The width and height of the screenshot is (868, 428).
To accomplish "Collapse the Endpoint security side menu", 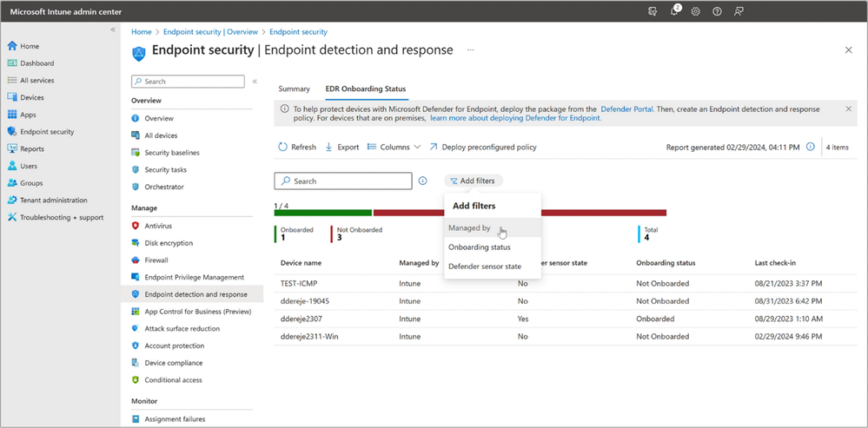I will coord(255,82).
